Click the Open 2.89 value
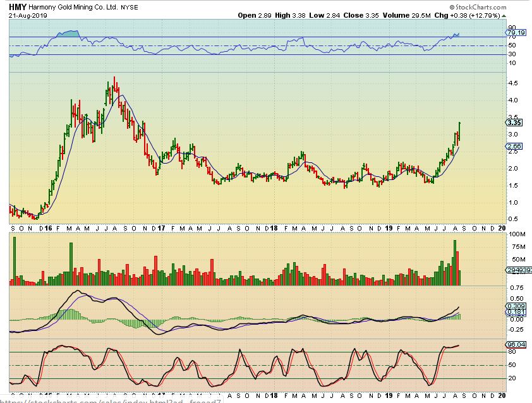 coord(255,15)
